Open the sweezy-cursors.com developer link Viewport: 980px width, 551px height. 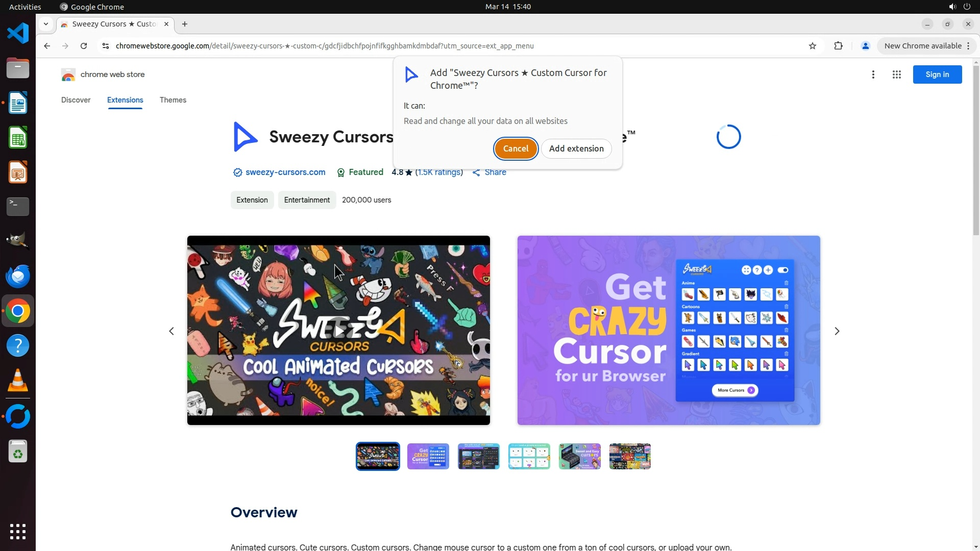(x=285, y=172)
